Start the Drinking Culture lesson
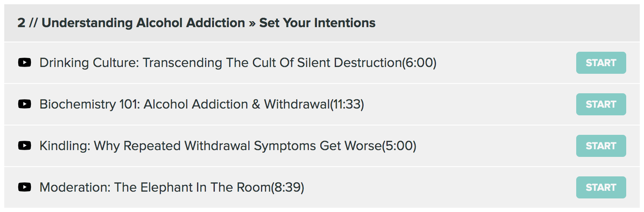Viewport: 644px width, 212px height. 601,63
